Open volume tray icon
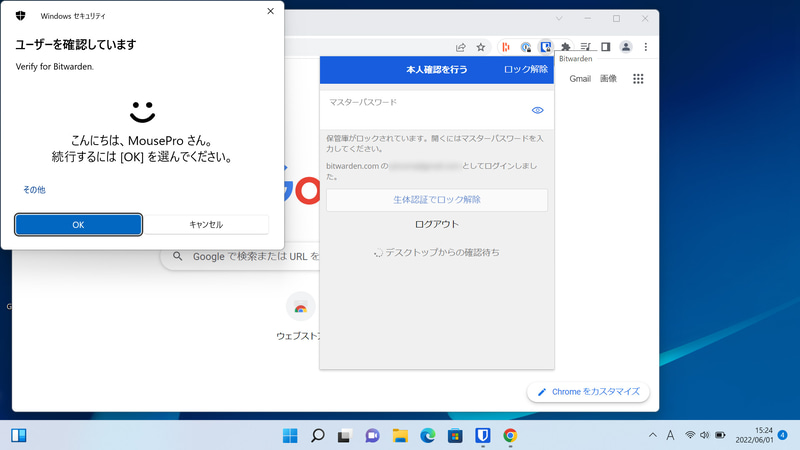This screenshot has height=450, width=800. pyautogui.click(x=705, y=435)
